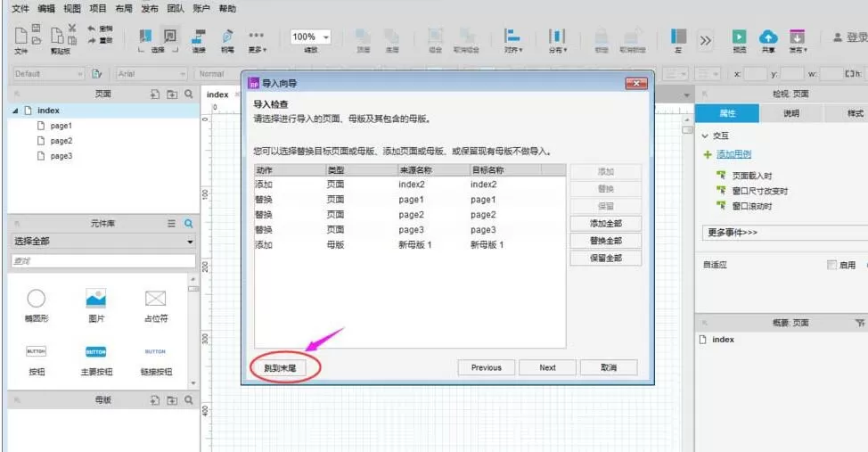Open the Arial font dropdown
This screenshot has width=868, height=452.
pyautogui.click(x=151, y=74)
